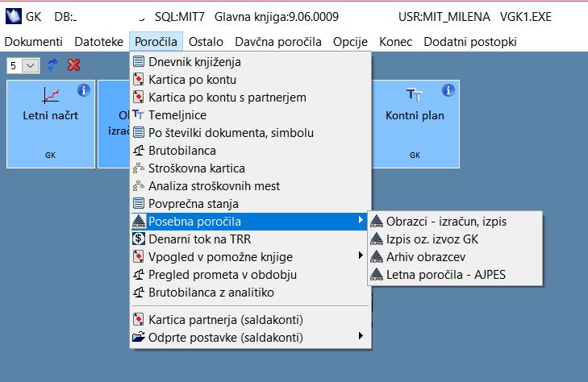This screenshot has width=588, height=382.
Task: Click the Po številki dokumenta list icon
Action: (x=139, y=132)
